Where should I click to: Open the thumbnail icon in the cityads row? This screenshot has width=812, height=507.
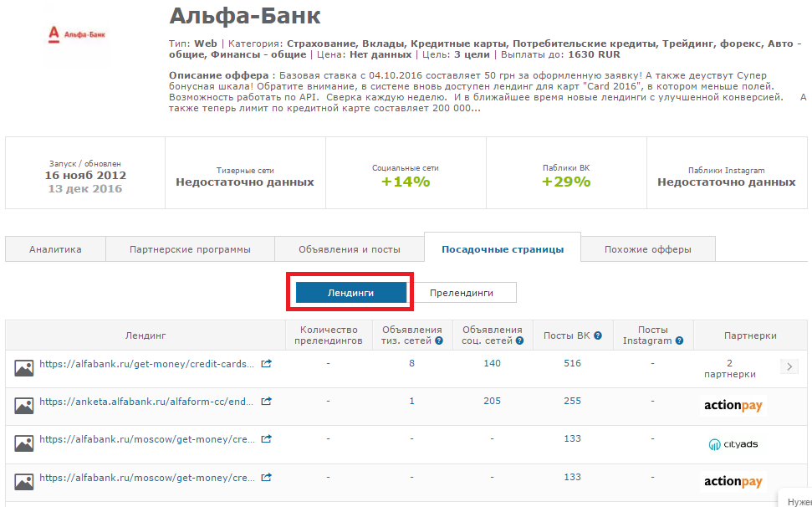23,443
